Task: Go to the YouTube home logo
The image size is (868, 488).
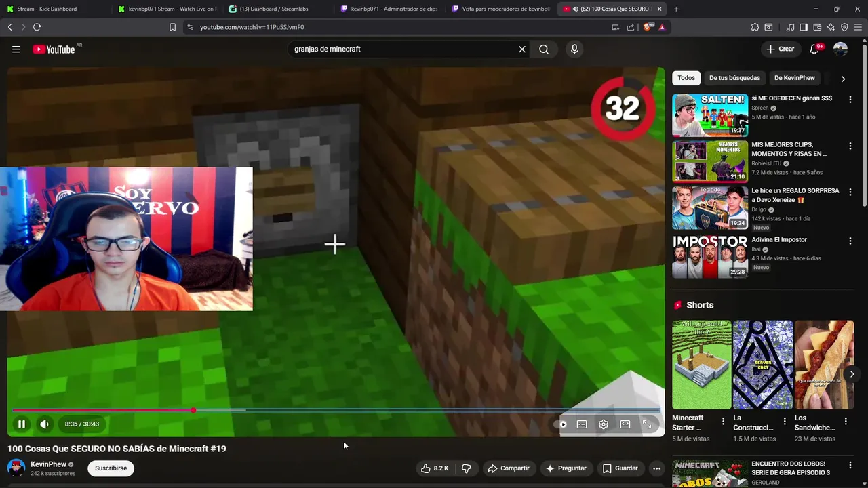Action: click(54, 49)
